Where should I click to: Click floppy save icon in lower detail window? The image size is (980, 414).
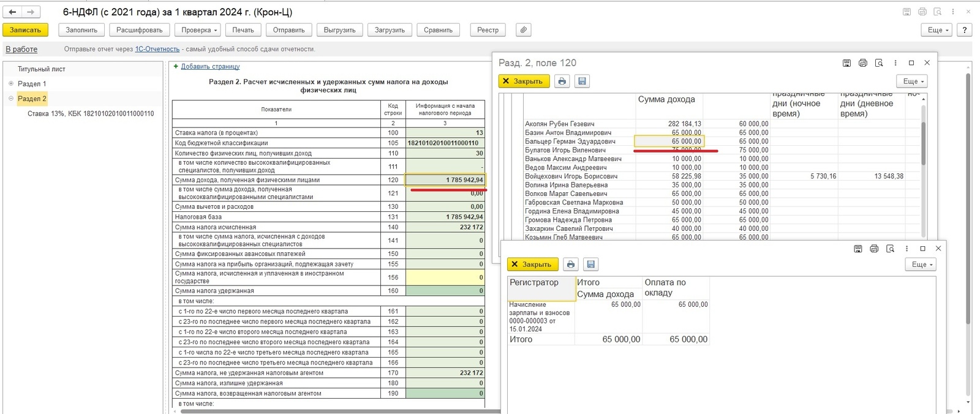pos(590,265)
